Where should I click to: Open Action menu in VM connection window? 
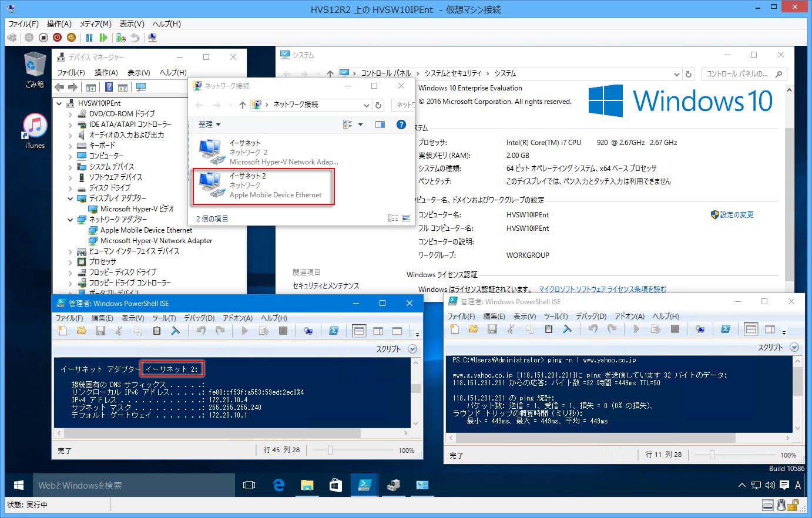tap(59, 24)
